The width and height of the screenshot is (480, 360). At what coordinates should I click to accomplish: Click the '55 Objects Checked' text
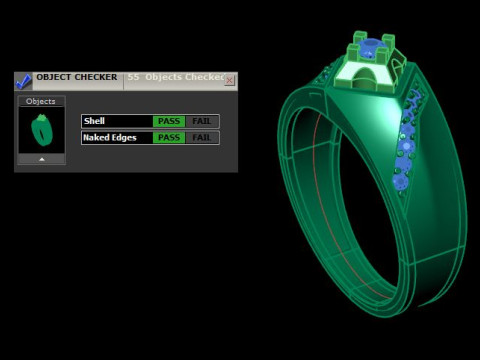pos(176,77)
